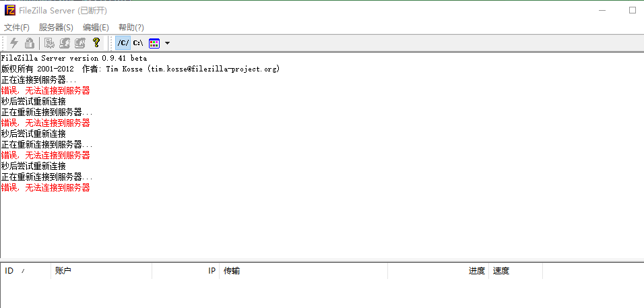Screen dimensions: 644x308
Task: Sort by 账户 column header
Action: pos(102,271)
